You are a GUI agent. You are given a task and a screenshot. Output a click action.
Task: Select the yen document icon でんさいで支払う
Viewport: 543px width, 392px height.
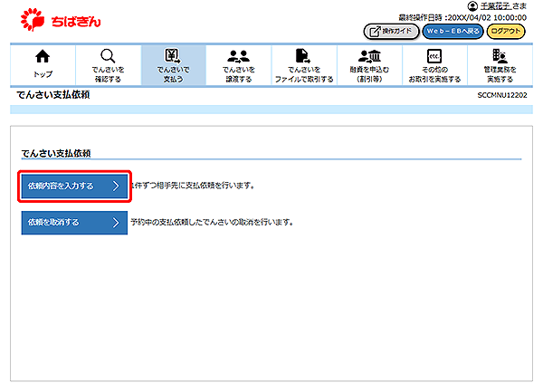click(x=173, y=56)
